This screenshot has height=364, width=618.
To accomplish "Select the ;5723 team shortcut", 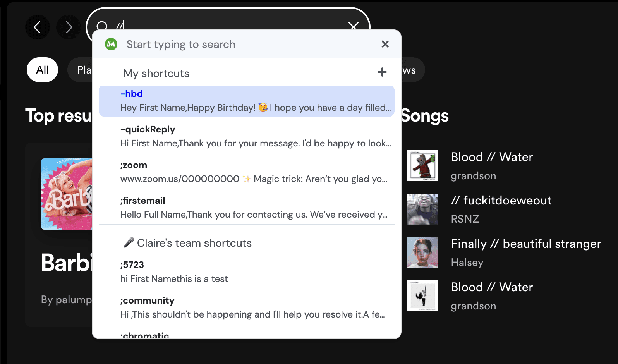I will (x=247, y=272).
